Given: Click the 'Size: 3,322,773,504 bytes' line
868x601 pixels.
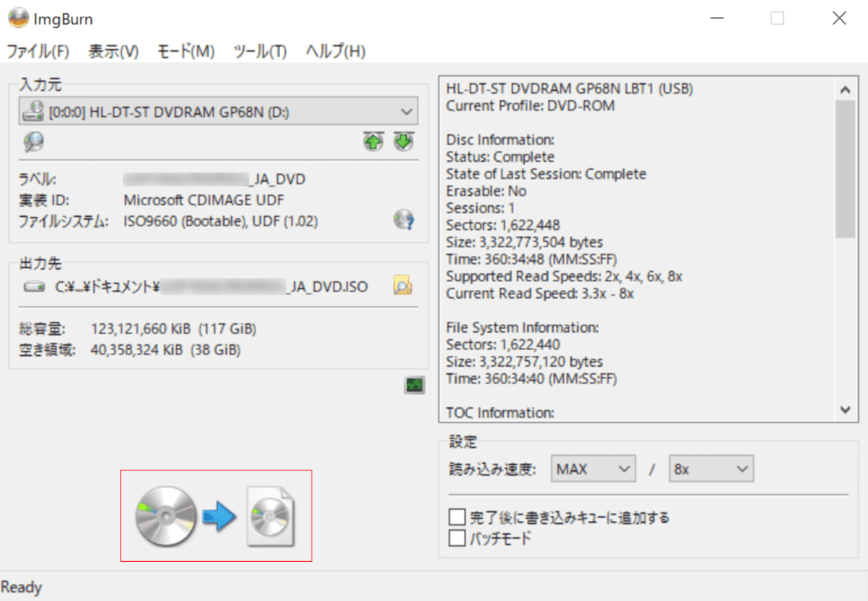Looking at the screenshot, I should click(x=525, y=242).
